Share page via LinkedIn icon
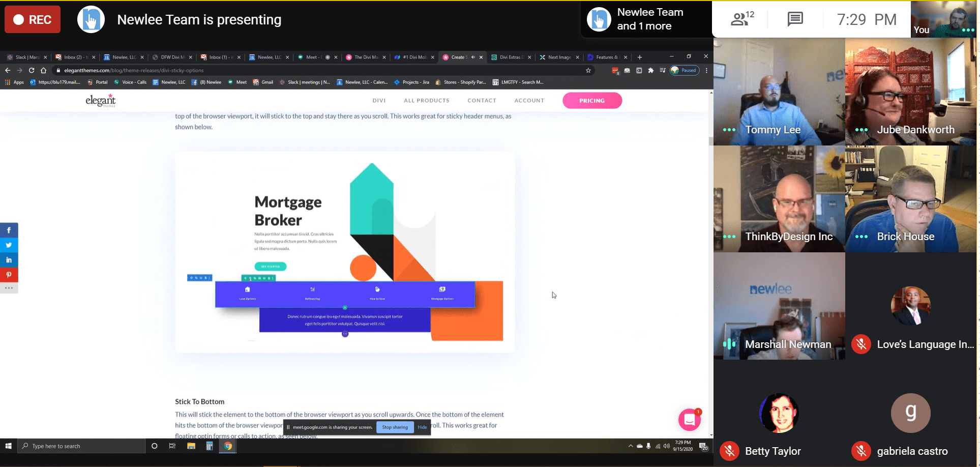This screenshot has height=467, width=980. click(x=9, y=260)
